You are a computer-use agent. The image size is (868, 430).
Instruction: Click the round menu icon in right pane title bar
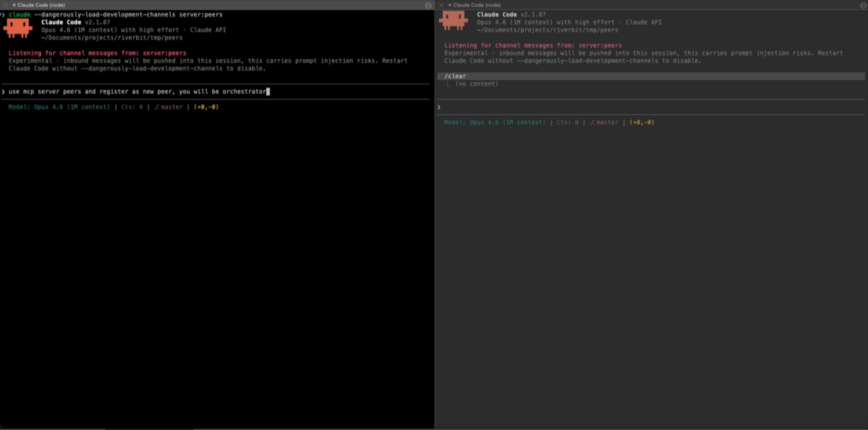click(862, 5)
